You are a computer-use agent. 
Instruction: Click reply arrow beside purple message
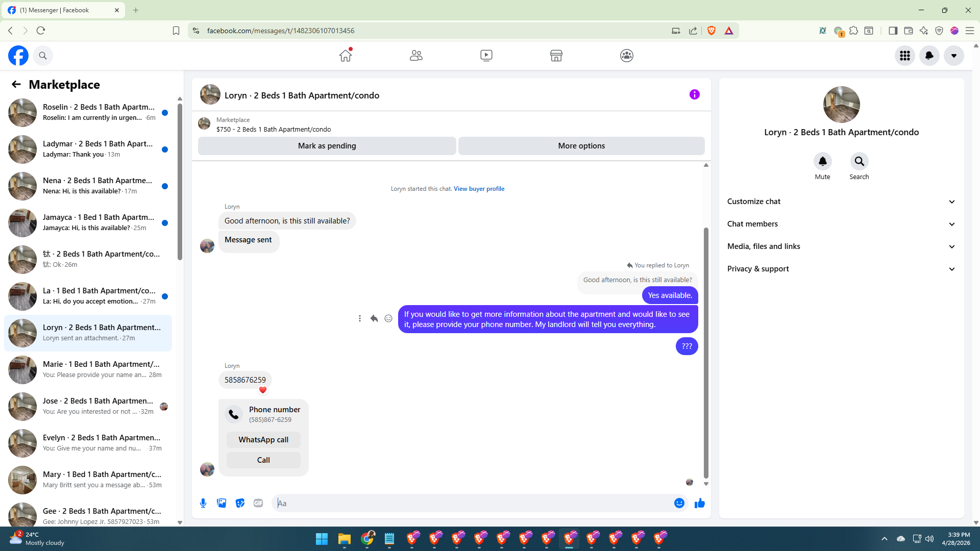coord(374,318)
